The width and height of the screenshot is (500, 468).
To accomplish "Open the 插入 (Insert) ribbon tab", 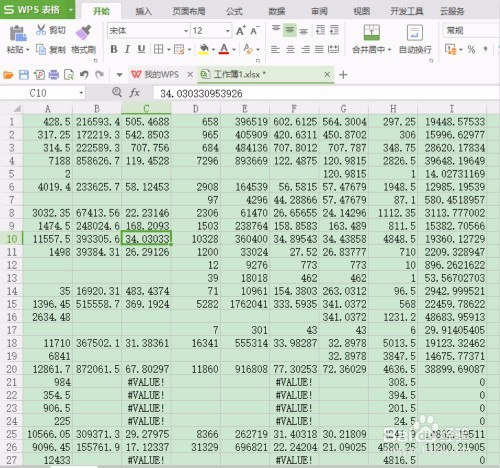I will (x=144, y=11).
